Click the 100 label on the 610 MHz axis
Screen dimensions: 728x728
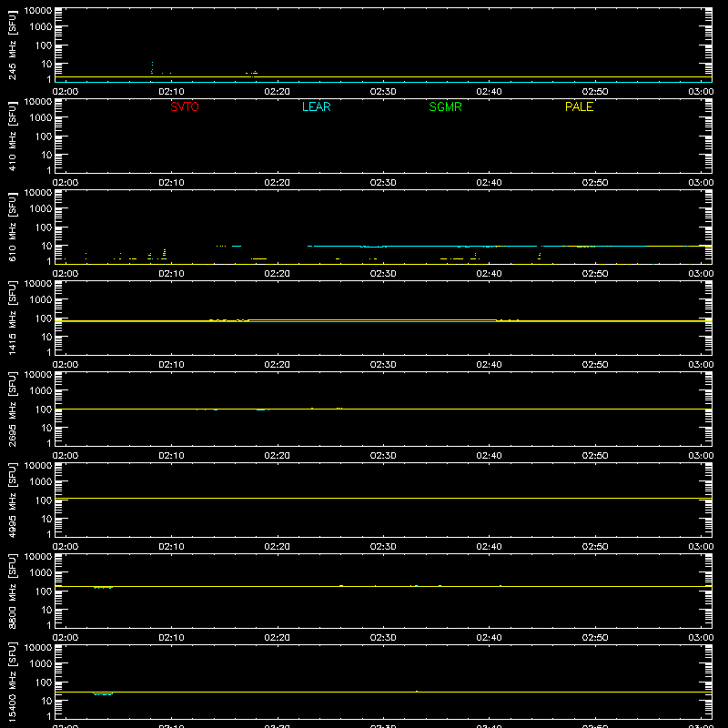tap(44, 227)
